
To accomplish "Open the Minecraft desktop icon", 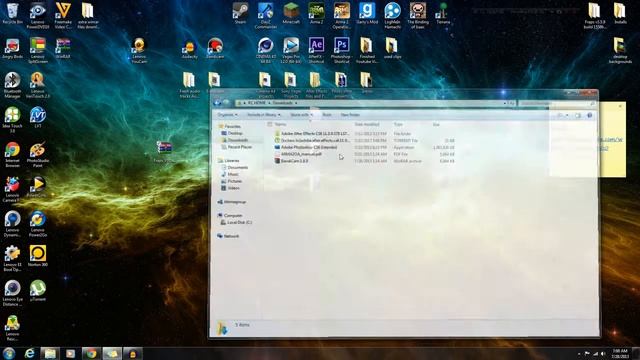I will (291, 13).
